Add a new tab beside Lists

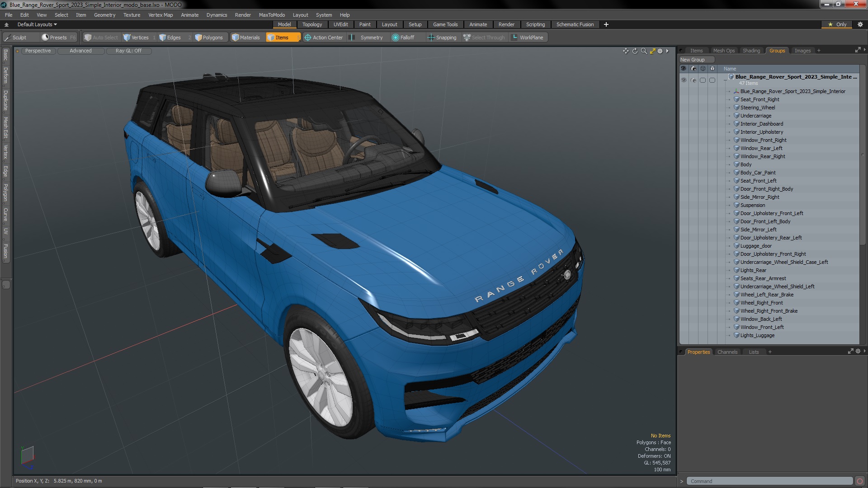click(x=770, y=352)
